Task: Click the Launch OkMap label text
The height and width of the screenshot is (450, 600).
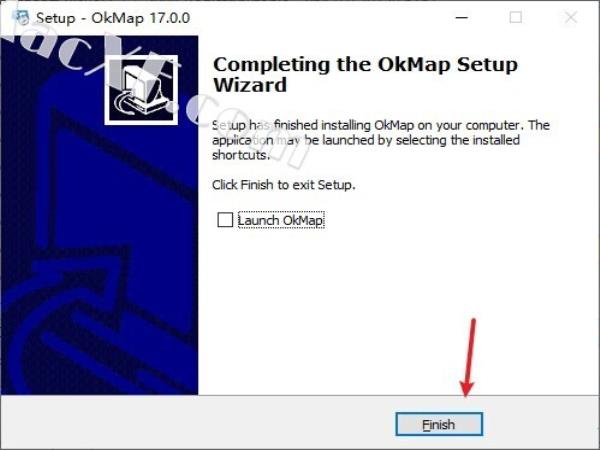Action: [281, 220]
